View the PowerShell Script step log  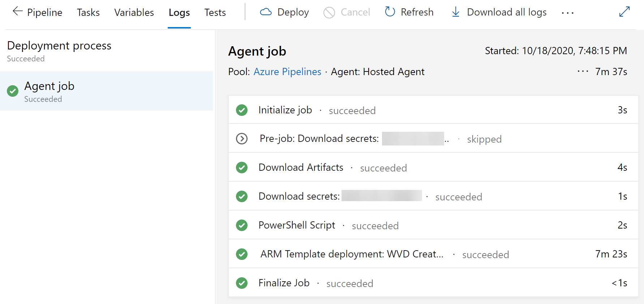pos(297,225)
